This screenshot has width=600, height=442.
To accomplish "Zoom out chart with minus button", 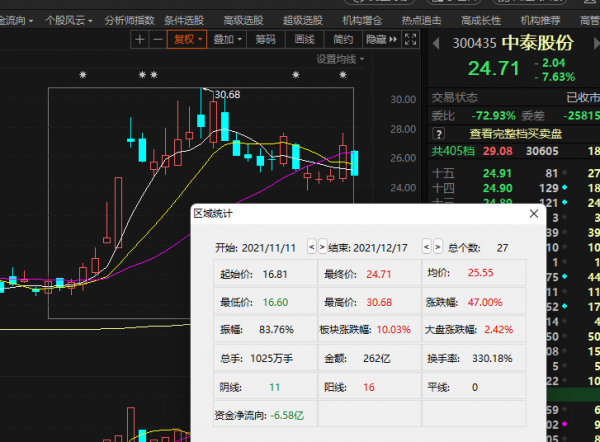I will click(158, 39).
